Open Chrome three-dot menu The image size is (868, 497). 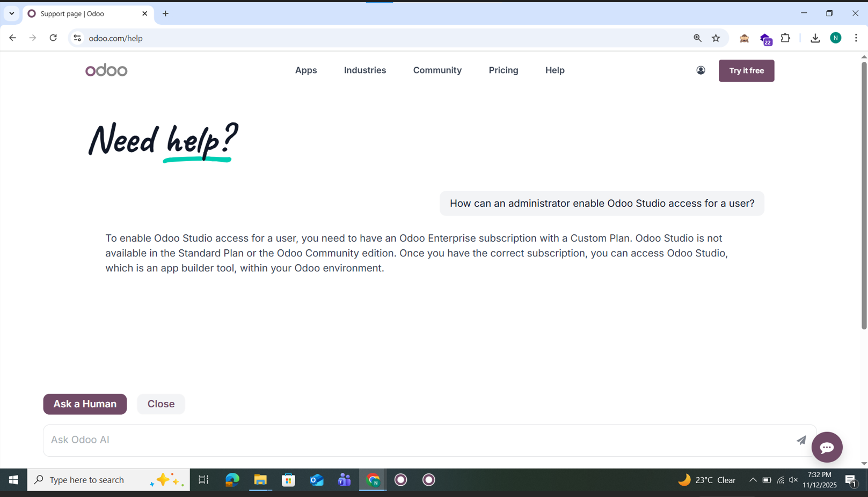point(856,38)
